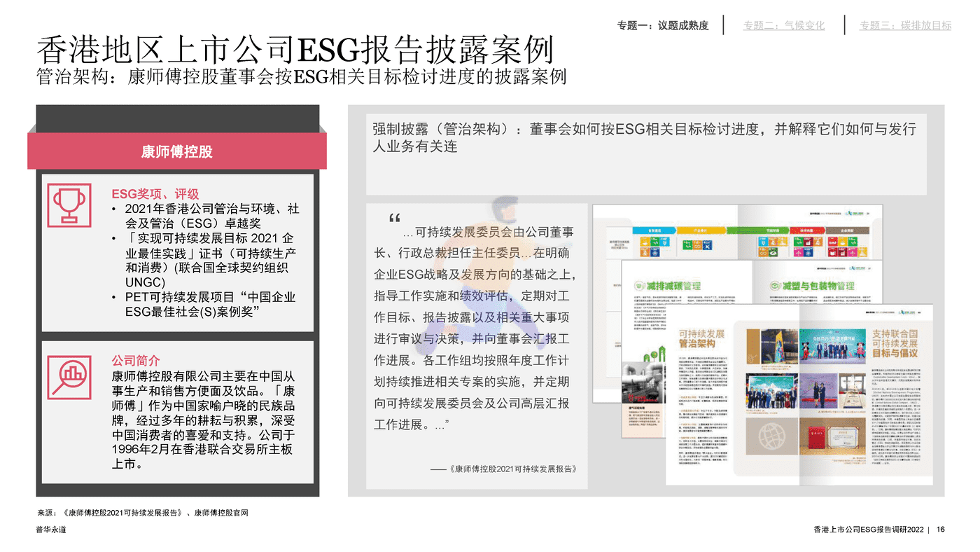The height and width of the screenshot is (552, 980).
Task: Click the company intro paragraph 康师傅控股有限公司
Action: coord(205,420)
